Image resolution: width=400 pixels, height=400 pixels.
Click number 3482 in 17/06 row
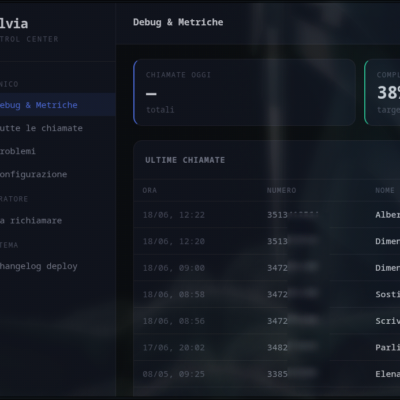pyautogui.click(x=277, y=347)
